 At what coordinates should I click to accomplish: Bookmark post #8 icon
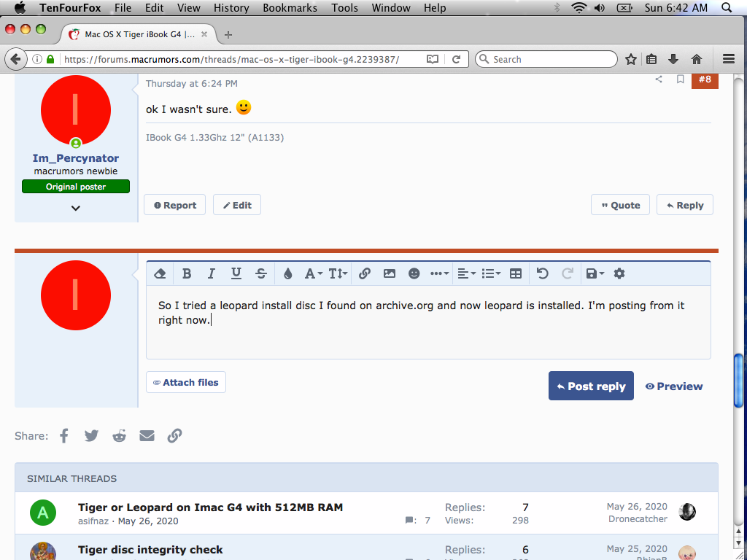tap(681, 79)
